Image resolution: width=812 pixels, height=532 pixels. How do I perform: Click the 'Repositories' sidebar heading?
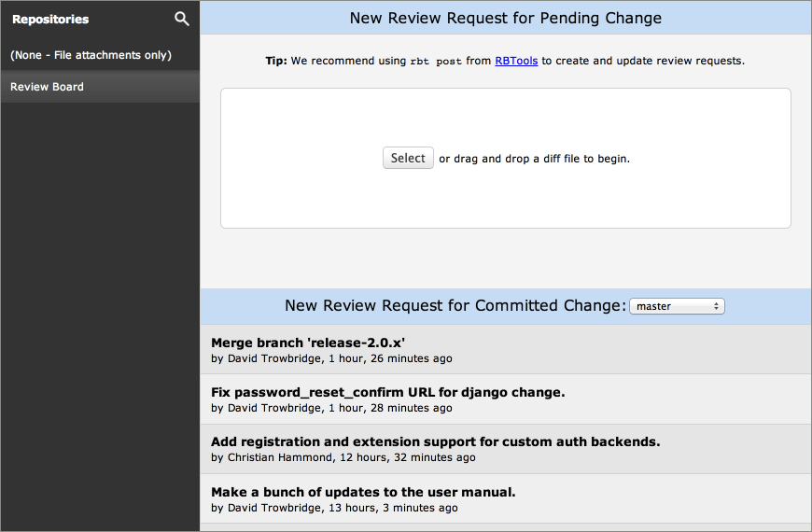point(50,20)
